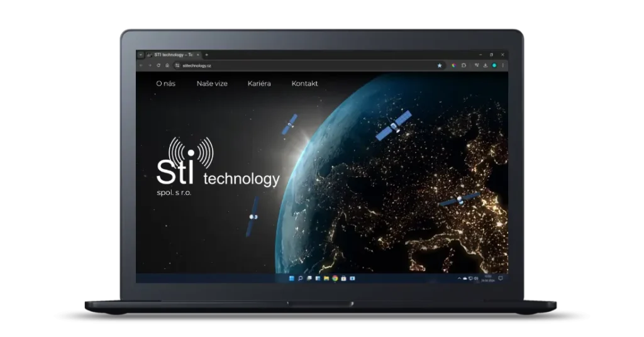Open the OneDrive cloud tray icon
The image size is (644, 337).
pos(465,279)
